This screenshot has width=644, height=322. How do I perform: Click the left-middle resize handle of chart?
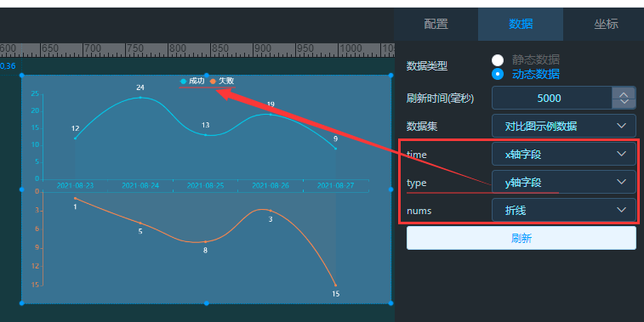[22, 189]
